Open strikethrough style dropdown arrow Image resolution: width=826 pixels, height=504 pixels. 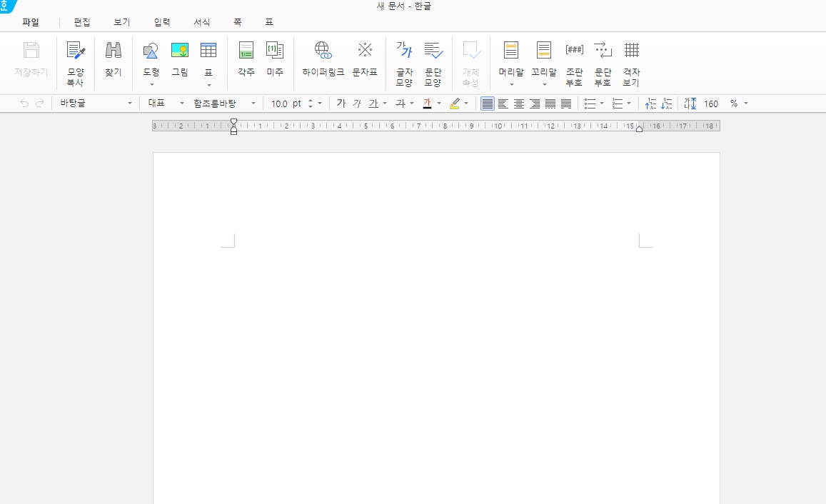(412, 104)
